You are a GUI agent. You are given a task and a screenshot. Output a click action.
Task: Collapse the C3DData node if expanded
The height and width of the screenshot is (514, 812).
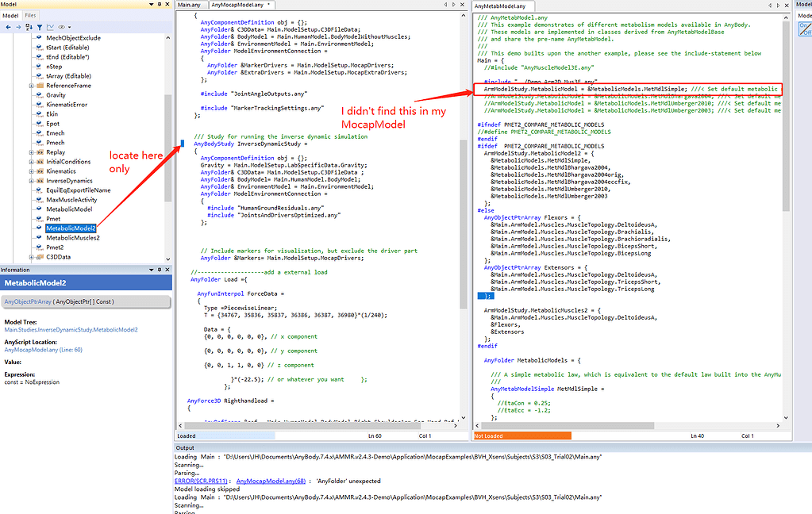(31, 255)
